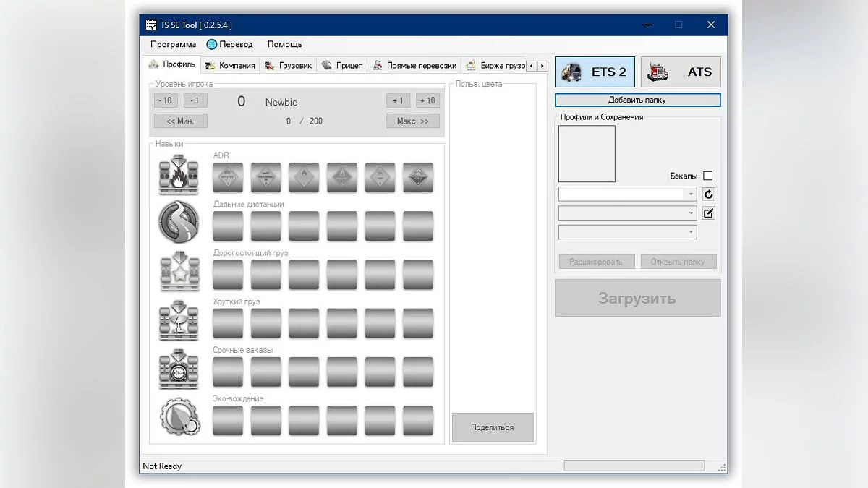Click the long distance skill icon

click(179, 223)
